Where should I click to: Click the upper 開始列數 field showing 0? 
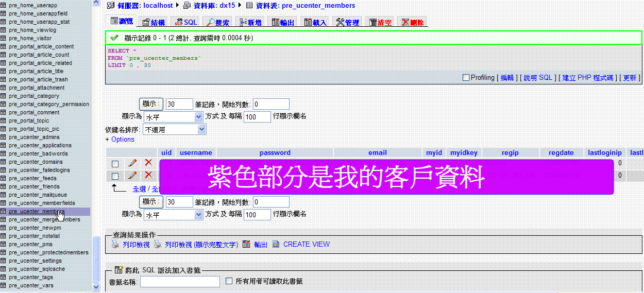(271, 104)
